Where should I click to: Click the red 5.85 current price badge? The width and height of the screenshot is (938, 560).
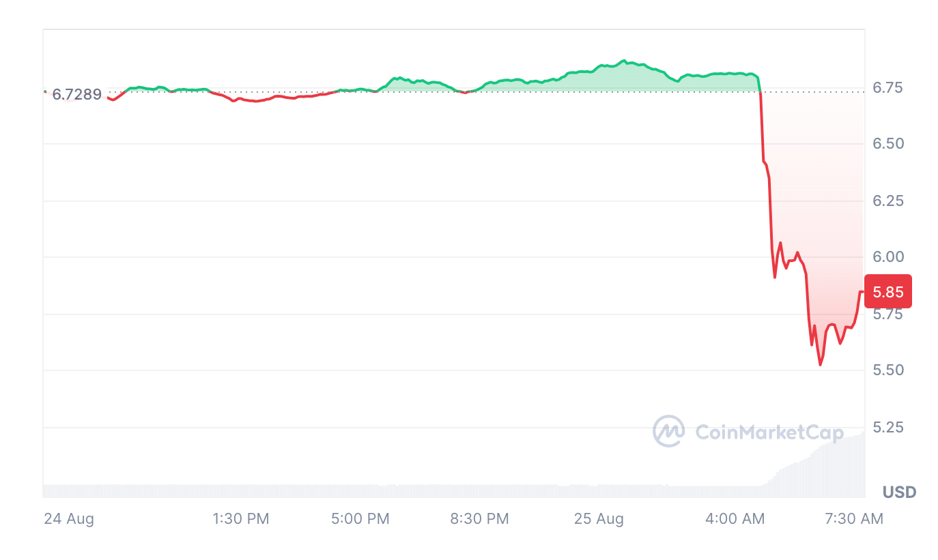[x=888, y=292]
